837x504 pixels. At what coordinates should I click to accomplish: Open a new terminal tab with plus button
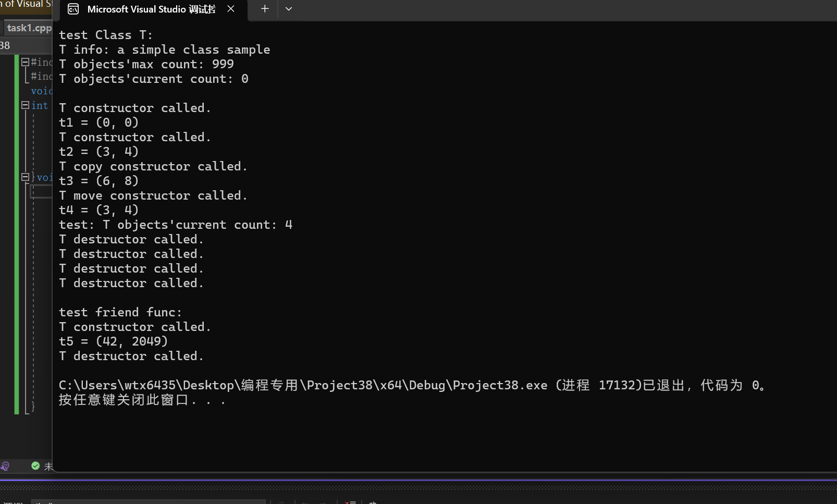point(265,9)
